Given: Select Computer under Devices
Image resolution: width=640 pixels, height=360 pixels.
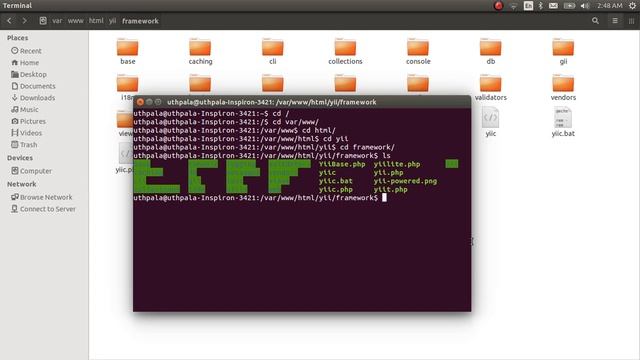Looking at the screenshot, I should tap(31, 171).
